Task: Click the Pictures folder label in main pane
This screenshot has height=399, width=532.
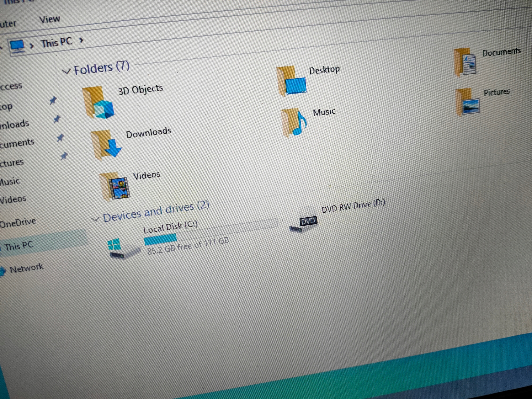Action: 497,92
